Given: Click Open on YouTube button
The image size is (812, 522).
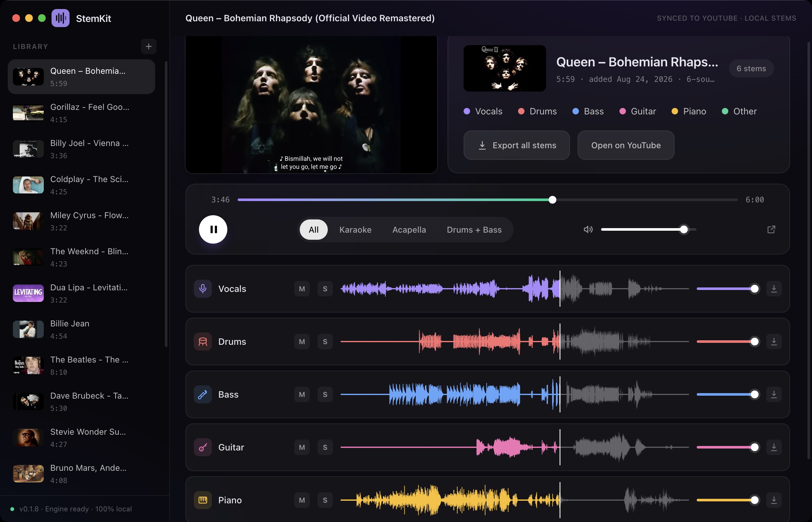Looking at the screenshot, I should tap(626, 145).
